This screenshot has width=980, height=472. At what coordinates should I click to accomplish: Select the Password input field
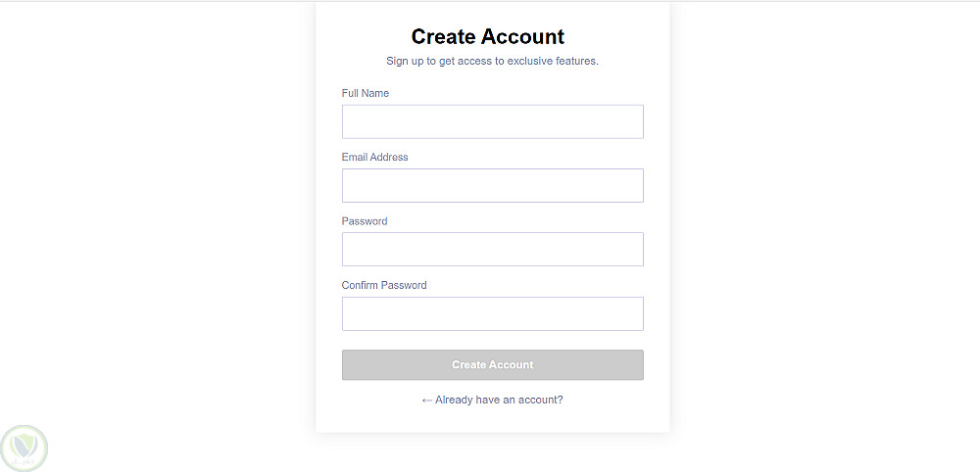tap(492, 249)
